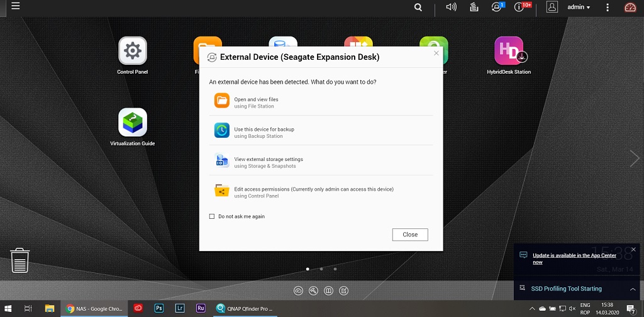Click the pause-like circle icon in bottom dock
The width and height of the screenshot is (644, 317).
[x=328, y=291]
